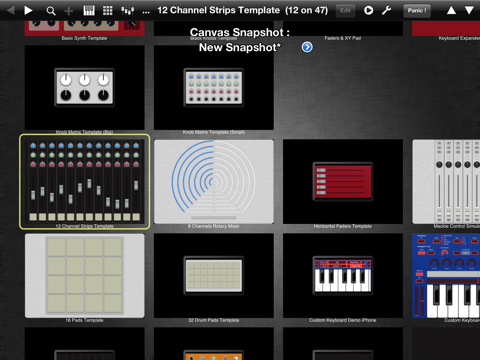The width and height of the screenshot is (480, 360).
Task: Open the wrench settings icon
Action: coord(386,10)
